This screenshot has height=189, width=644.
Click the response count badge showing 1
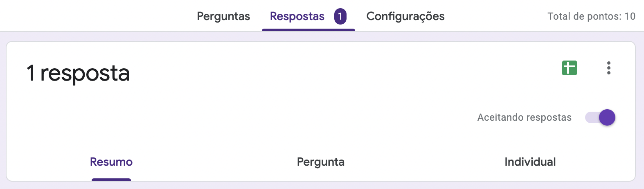(x=340, y=16)
